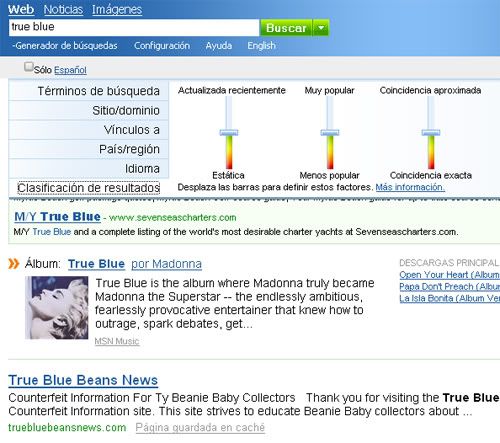Focus the search box containing 'true blue'

click(x=134, y=27)
